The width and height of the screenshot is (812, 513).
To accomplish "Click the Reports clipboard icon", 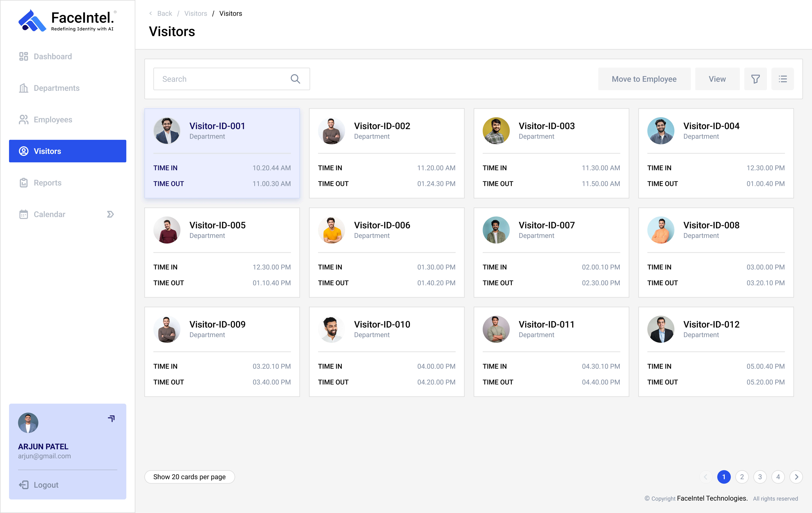I will click(x=23, y=183).
